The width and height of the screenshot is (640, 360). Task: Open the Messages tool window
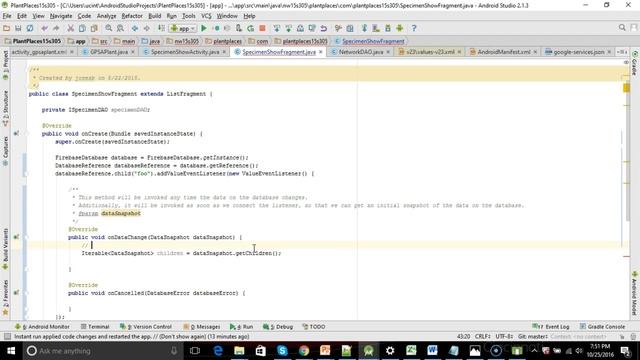click(x=202, y=327)
